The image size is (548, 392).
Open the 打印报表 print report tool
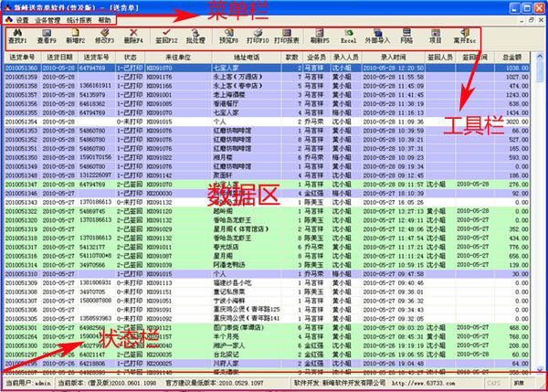pyautogui.click(x=287, y=37)
